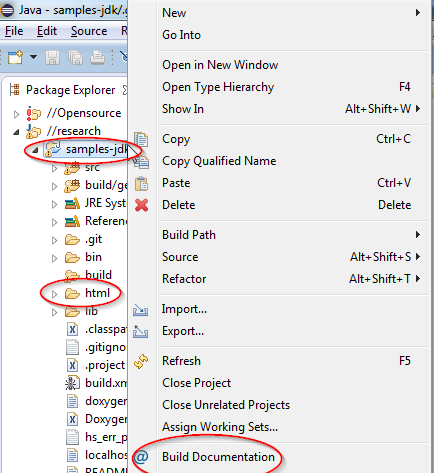Screen dimensions: 434x473
Task: Expand the html folder node
Action: [x=54, y=294]
